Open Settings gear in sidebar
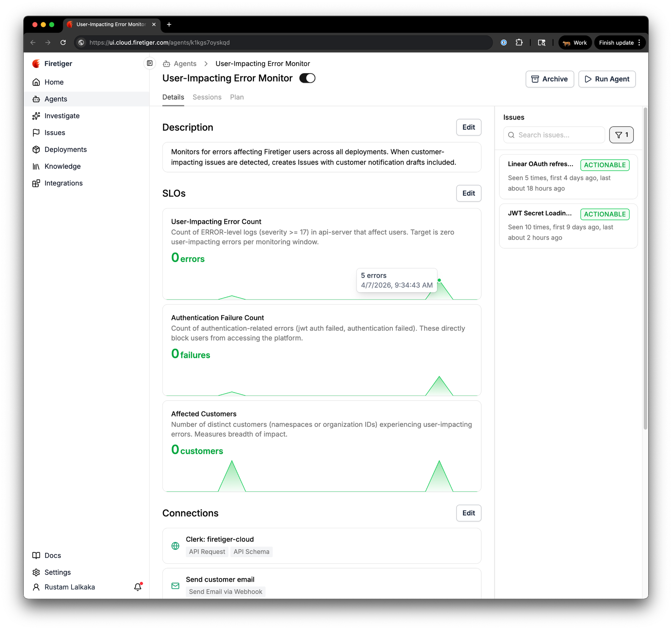Image resolution: width=672 pixels, height=630 pixels. (57, 572)
